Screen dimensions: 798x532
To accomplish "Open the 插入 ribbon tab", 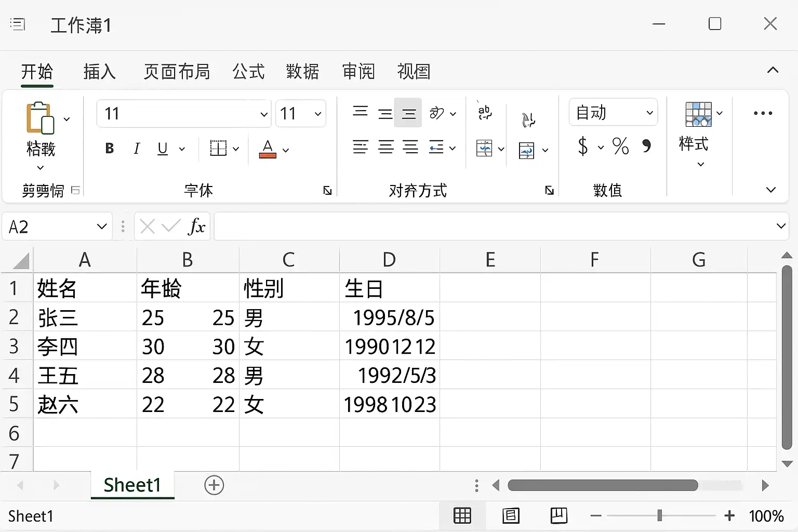I will (x=99, y=71).
